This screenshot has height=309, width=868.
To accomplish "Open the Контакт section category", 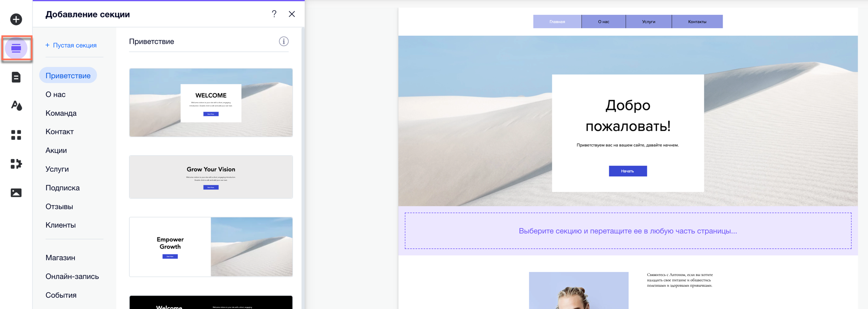I will click(x=59, y=132).
